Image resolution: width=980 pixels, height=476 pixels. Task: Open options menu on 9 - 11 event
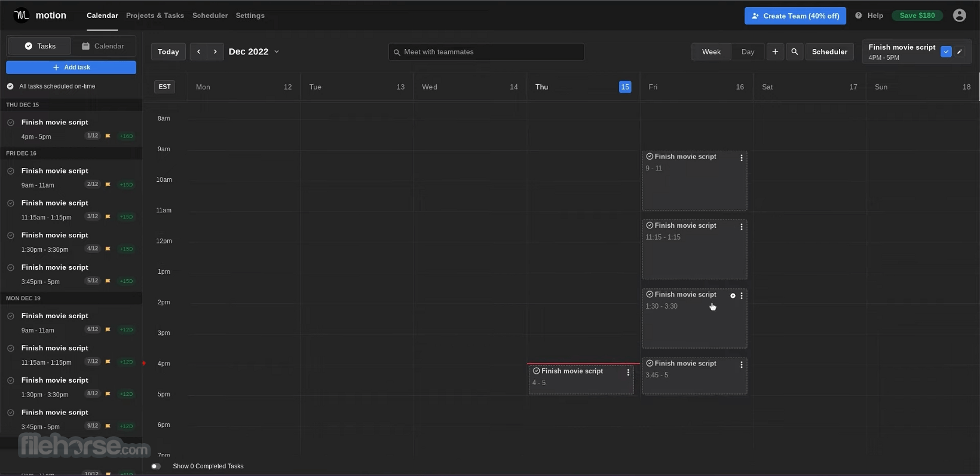click(x=742, y=158)
